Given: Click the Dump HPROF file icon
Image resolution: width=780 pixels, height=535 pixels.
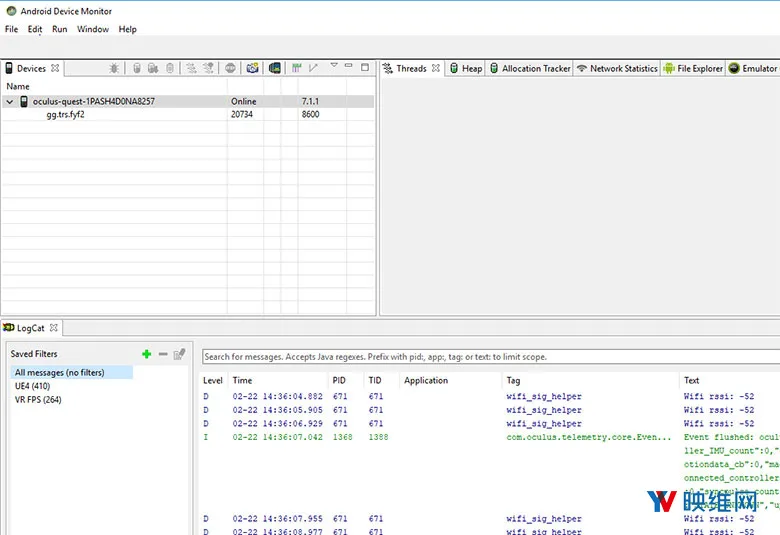Looking at the screenshot, I should (x=153, y=68).
